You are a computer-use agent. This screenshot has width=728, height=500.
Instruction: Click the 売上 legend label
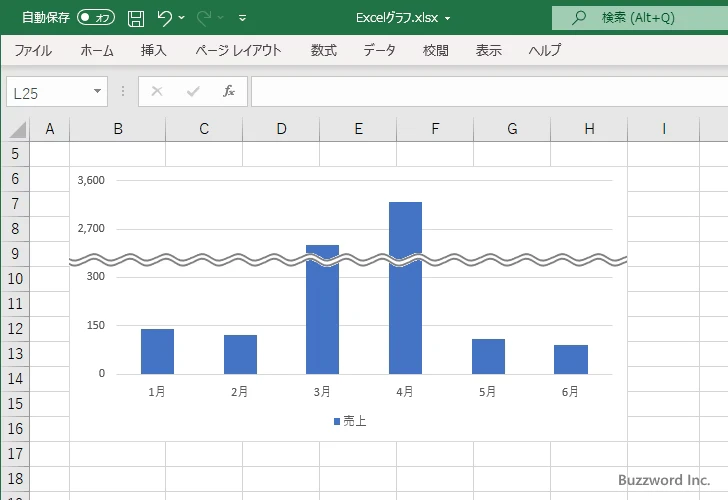pyautogui.click(x=355, y=421)
